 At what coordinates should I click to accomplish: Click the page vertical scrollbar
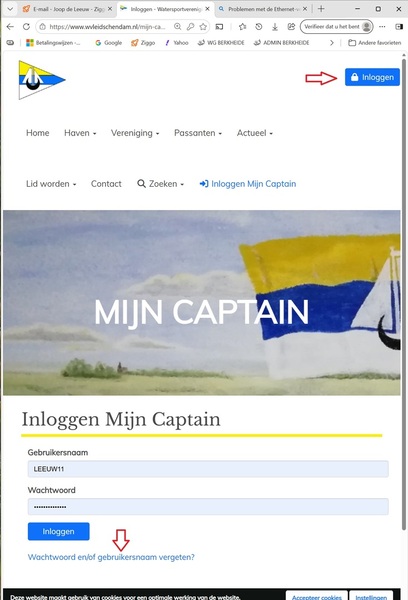pyautogui.click(x=403, y=295)
